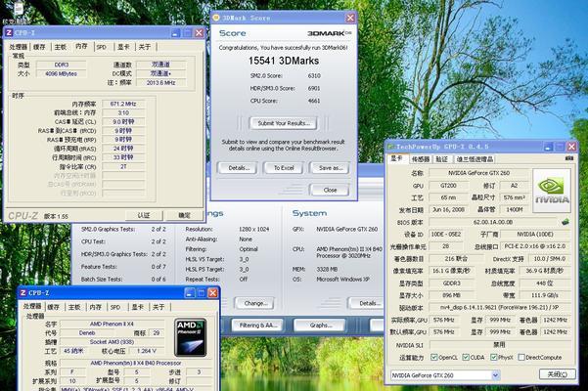Click the Jun 16, 2008 release date field
This screenshot has width=588, height=391.
(448, 210)
